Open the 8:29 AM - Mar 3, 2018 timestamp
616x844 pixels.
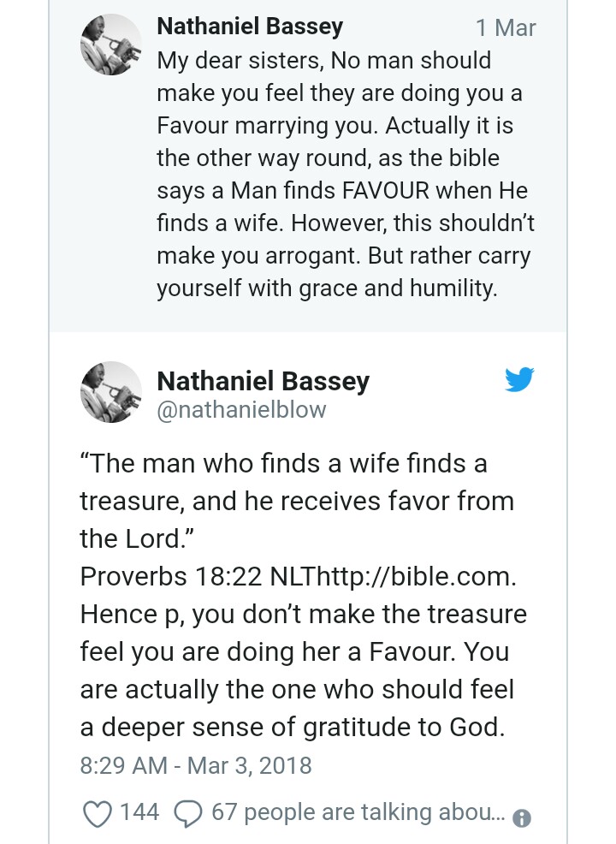[196, 764]
